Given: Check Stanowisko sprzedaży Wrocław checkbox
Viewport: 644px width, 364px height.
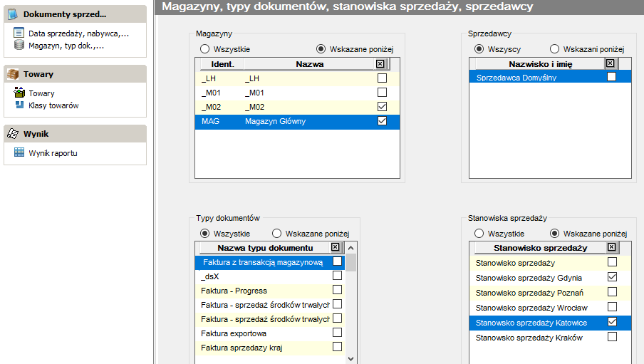Looking at the screenshot, I should pos(612,306).
